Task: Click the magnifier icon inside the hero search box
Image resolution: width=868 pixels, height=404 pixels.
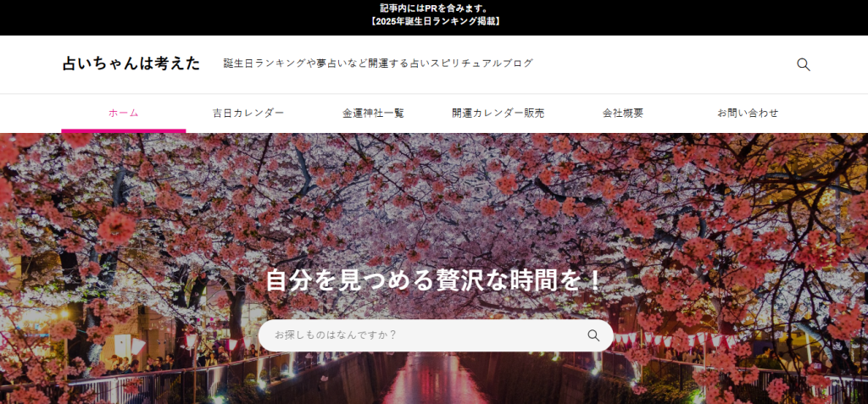Action: click(593, 335)
